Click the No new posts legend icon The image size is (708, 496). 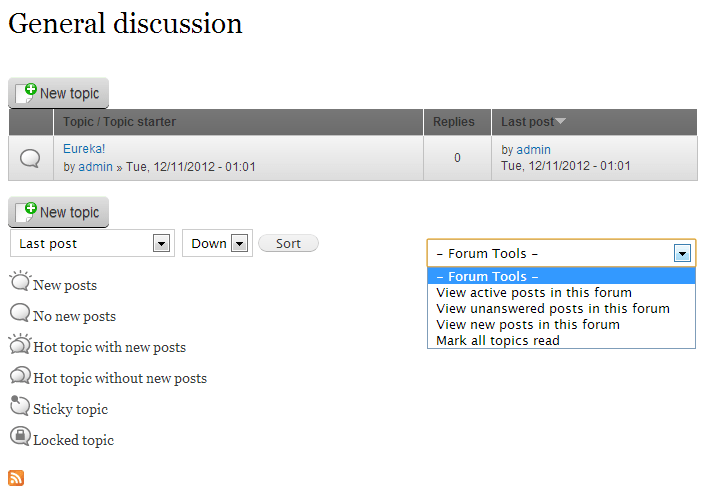[x=20, y=314]
